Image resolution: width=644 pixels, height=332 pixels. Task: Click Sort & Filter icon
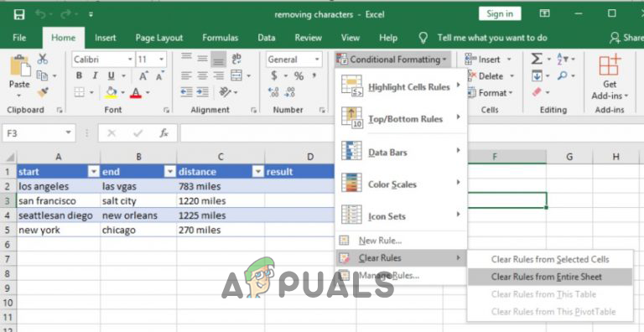pos(563,59)
